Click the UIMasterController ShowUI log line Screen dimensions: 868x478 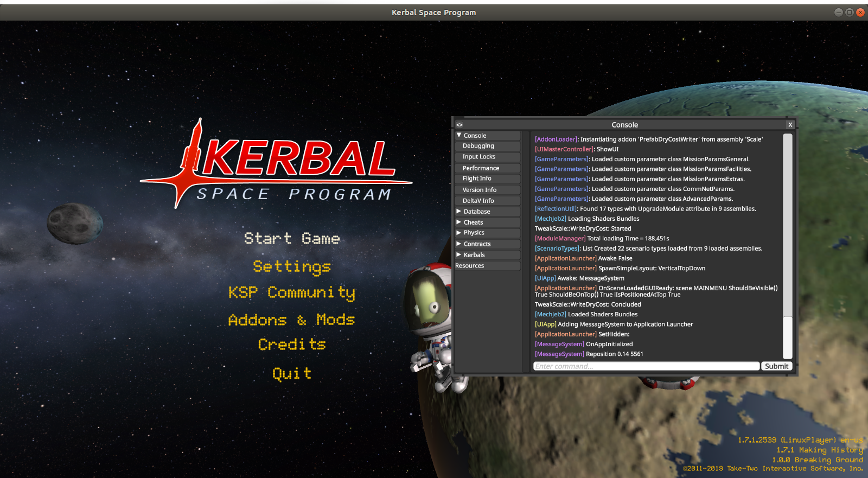(x=577, y=149)
